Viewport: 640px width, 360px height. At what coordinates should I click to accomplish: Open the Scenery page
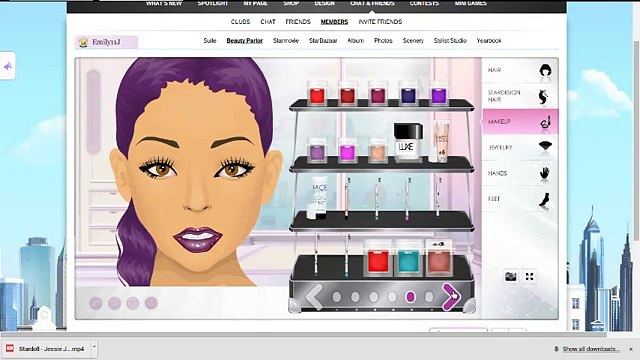413,41
